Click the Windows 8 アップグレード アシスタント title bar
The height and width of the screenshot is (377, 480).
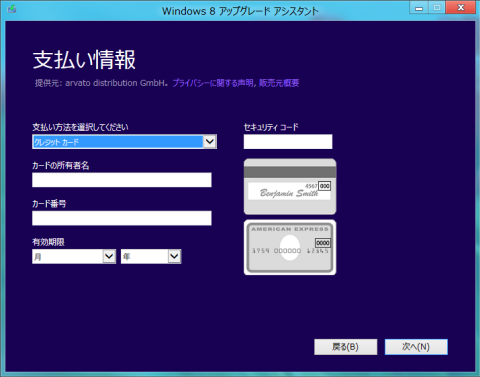(x=240, y=11)
